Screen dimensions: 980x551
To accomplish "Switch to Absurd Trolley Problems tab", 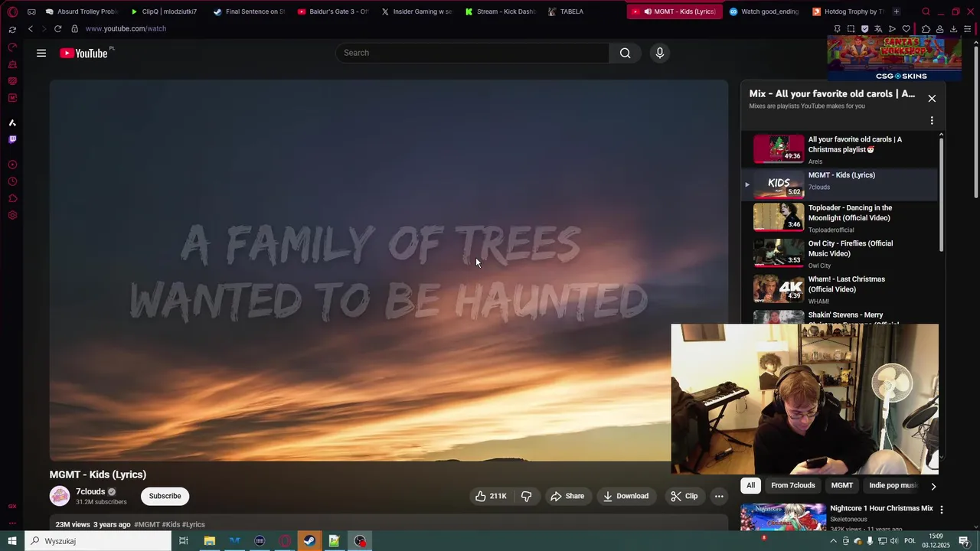I will coord(82,11).
